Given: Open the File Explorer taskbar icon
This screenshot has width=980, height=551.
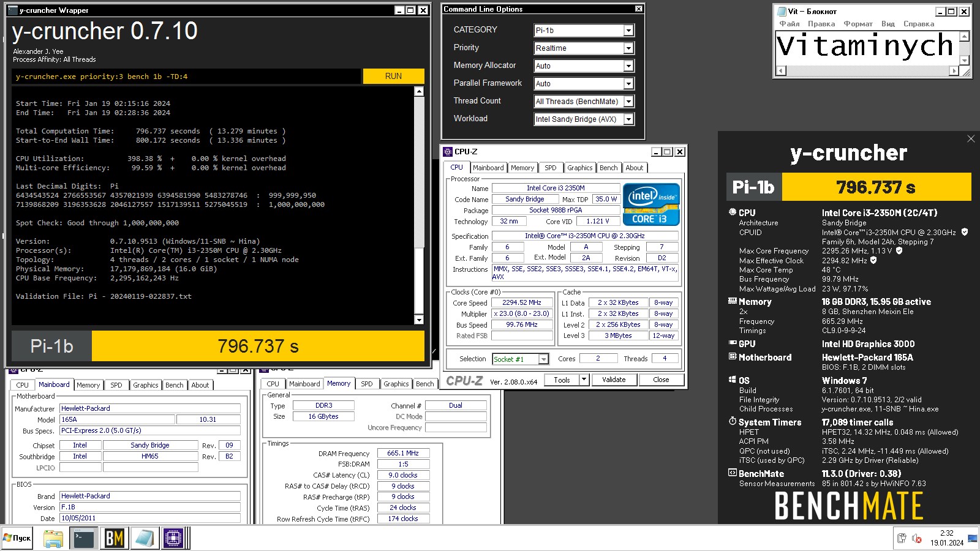Looking at the screenshot, I should click(53, 538).
